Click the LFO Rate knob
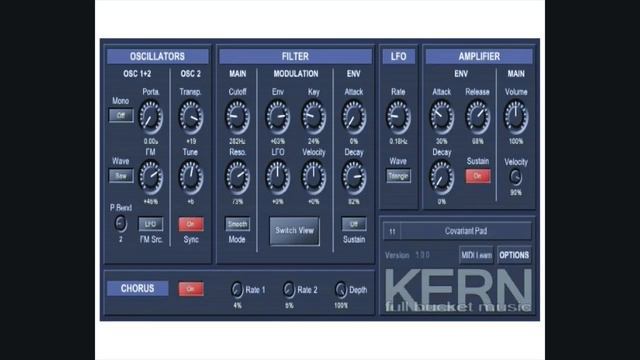This screenshot has width=640, height=360. pos(398,117)
